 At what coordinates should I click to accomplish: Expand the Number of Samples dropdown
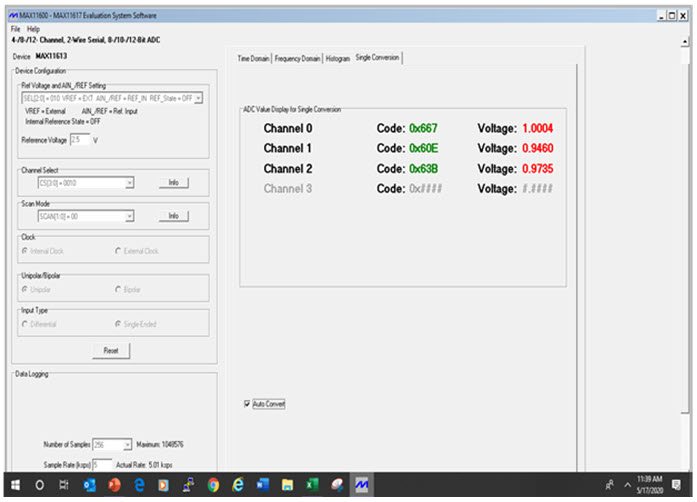coord(127,444)
